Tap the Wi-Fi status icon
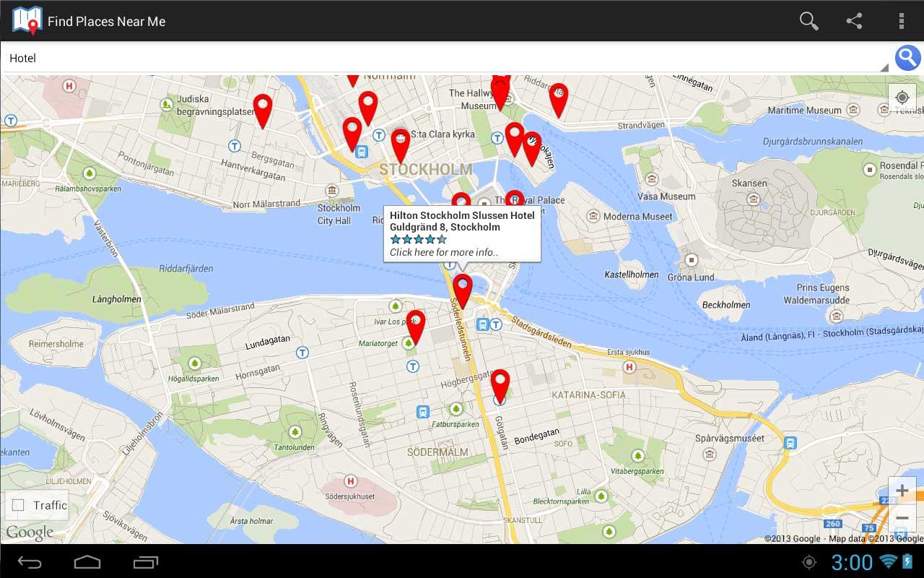Image resolution: width=924 pixels, height=578 pixels. (888, 561)
